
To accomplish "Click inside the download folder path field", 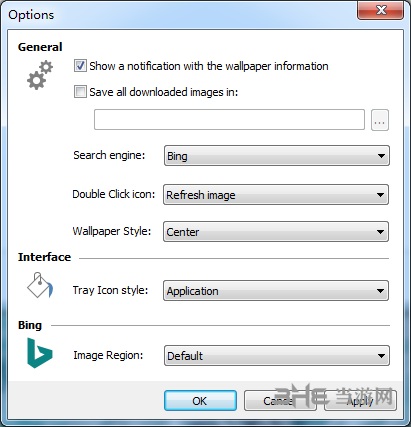I will [x=229, y=119].
